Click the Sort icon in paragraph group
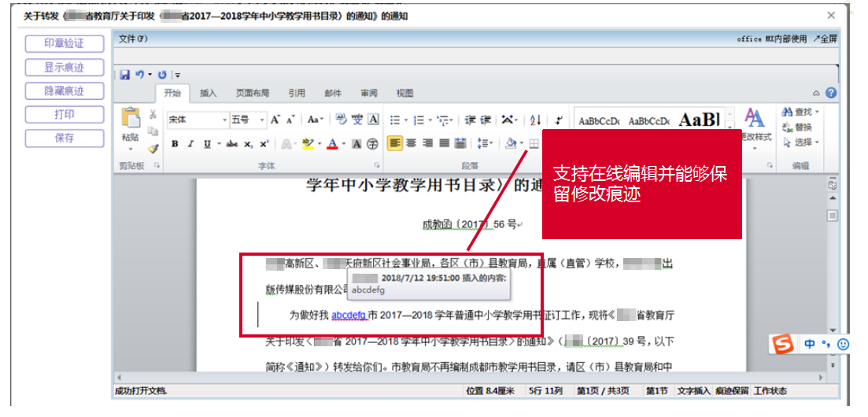868x417 pixels. click(535, 120)
